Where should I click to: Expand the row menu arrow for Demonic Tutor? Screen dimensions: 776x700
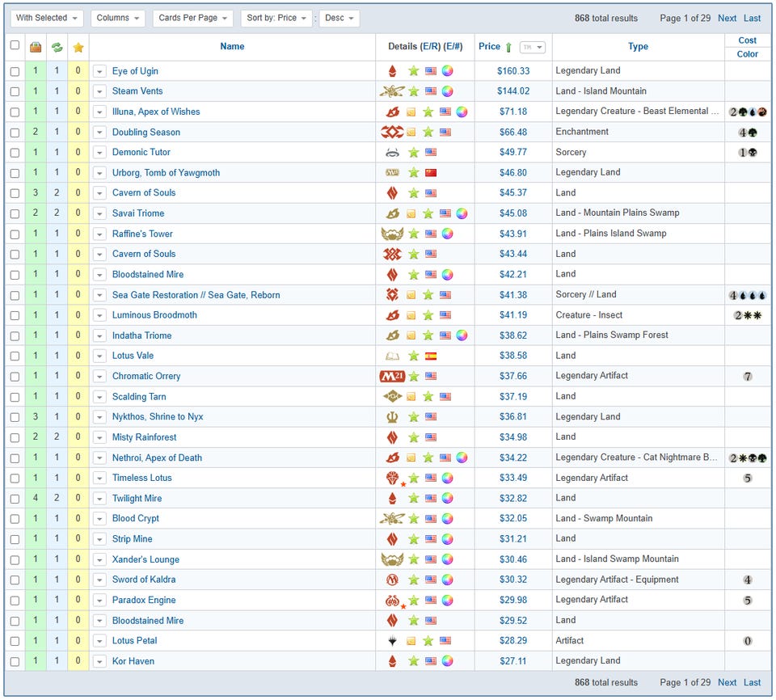point(99,153)
